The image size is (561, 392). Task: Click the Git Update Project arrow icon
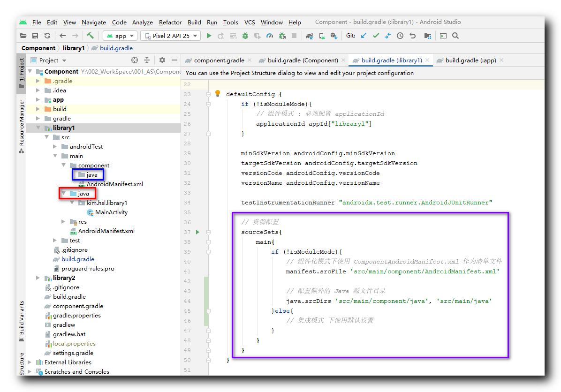(364, 36)
